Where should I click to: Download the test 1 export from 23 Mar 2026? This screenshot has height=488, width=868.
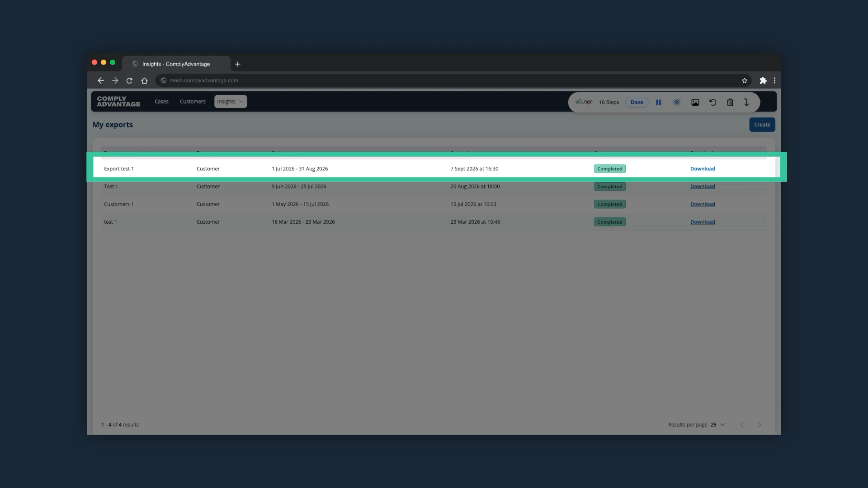click(x=703, y=222)
